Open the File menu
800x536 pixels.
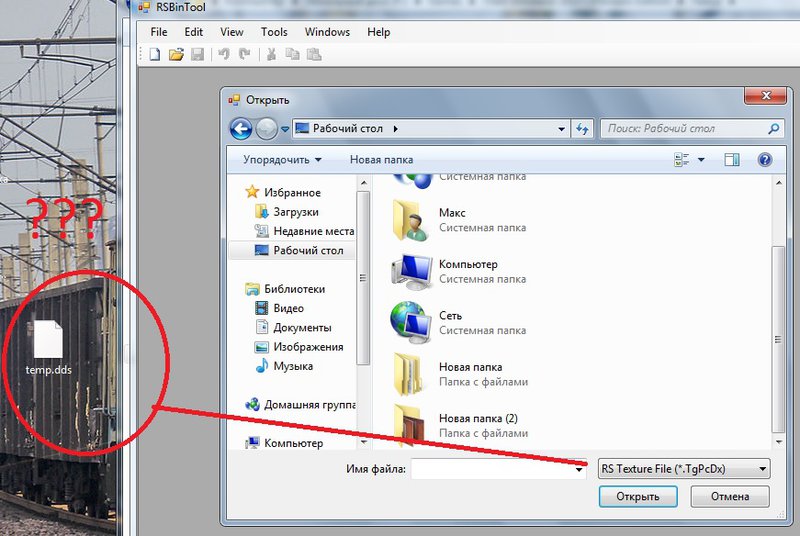tap(159, 32)
